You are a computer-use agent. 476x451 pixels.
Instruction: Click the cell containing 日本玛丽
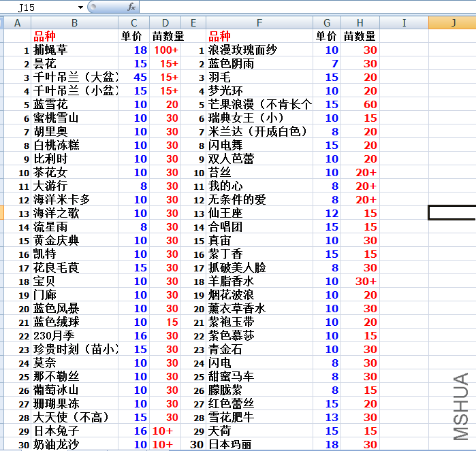coord(259,444)
